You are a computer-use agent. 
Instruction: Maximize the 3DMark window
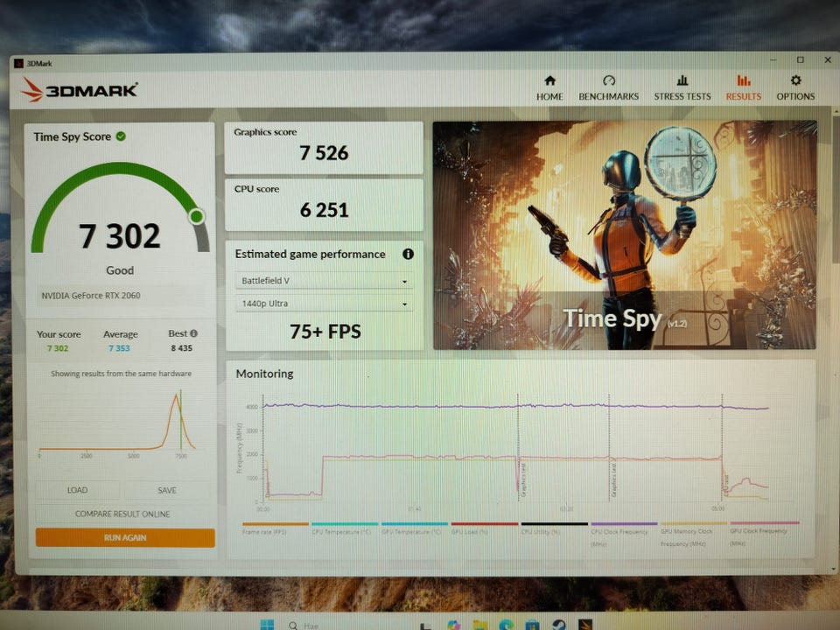coord(801,60)
